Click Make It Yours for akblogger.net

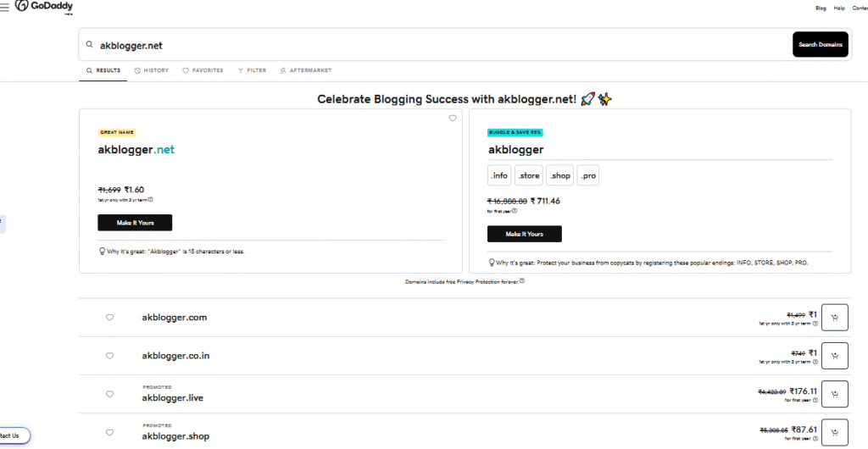pyautogui.click(x=135, y=223)
